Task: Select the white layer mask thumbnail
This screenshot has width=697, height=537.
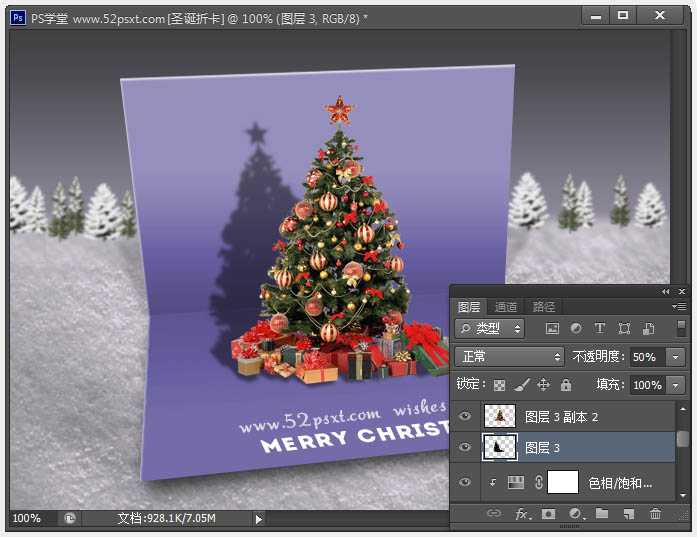Action: (563, 482)
